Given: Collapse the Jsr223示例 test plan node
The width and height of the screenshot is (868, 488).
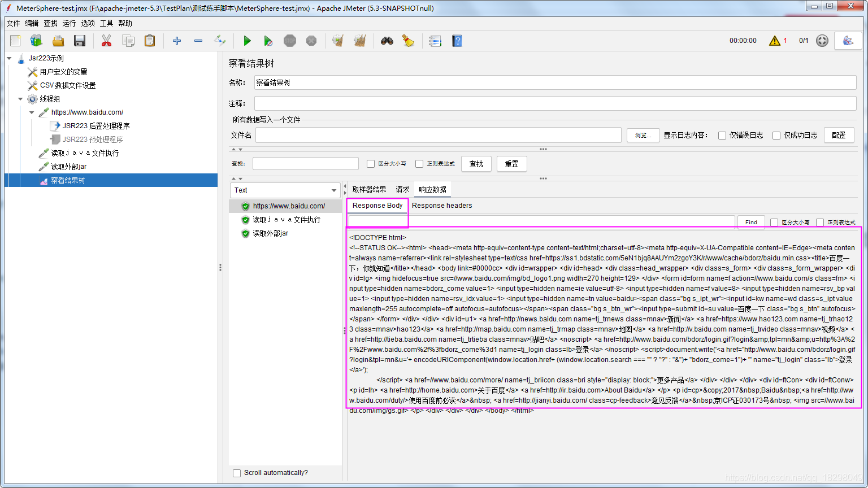Looking at the screenshot, I should 9,58.
